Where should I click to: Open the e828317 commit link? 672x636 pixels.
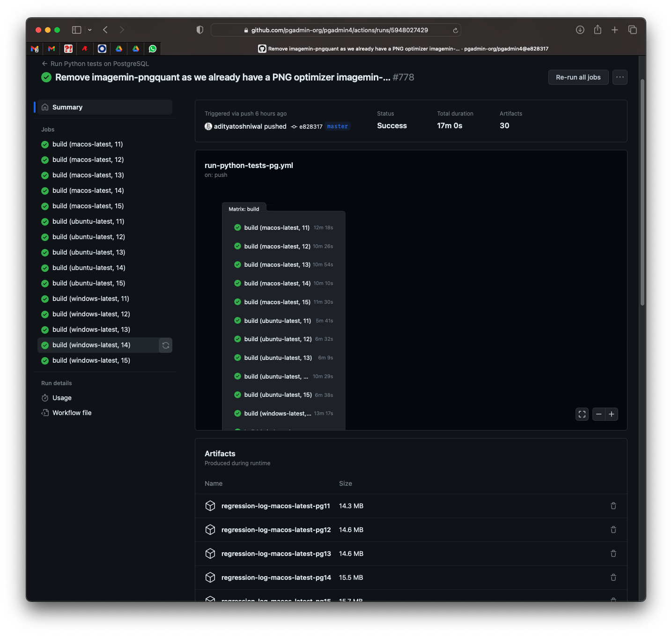click(x=311, y=126)
